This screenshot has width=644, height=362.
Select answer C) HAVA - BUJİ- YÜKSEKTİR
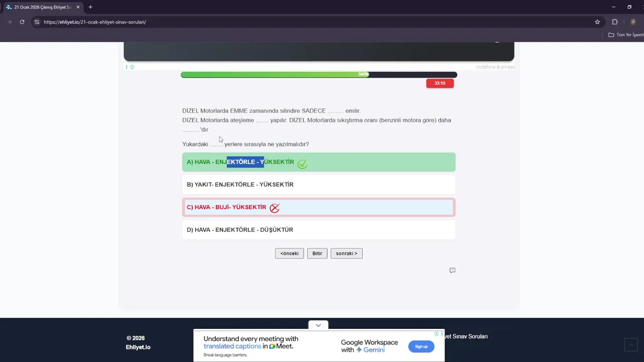(x=318, y=207)
